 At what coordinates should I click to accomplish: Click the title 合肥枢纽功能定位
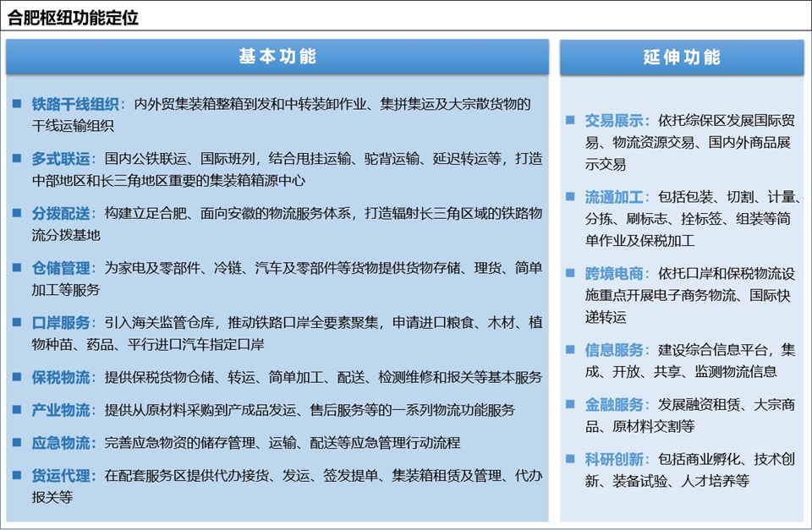pyautogui.click(x=73, y=18)
